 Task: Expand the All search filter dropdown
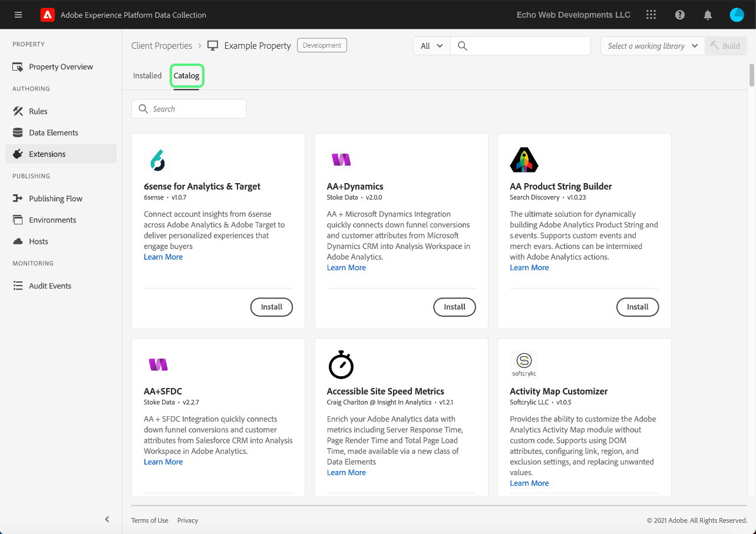click(x=431, y=46)
